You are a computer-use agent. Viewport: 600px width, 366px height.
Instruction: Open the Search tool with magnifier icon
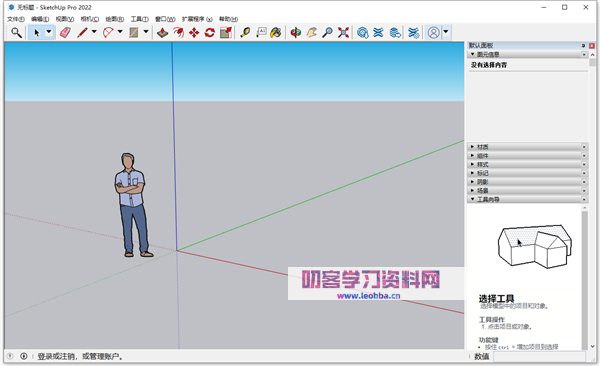(x=16, y=33)
